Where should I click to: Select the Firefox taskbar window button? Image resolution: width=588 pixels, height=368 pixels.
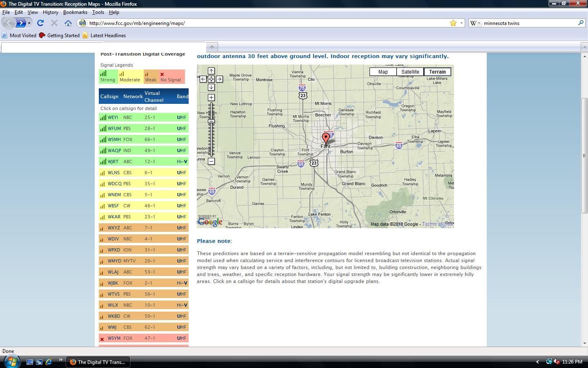click(x=98, y=362)
